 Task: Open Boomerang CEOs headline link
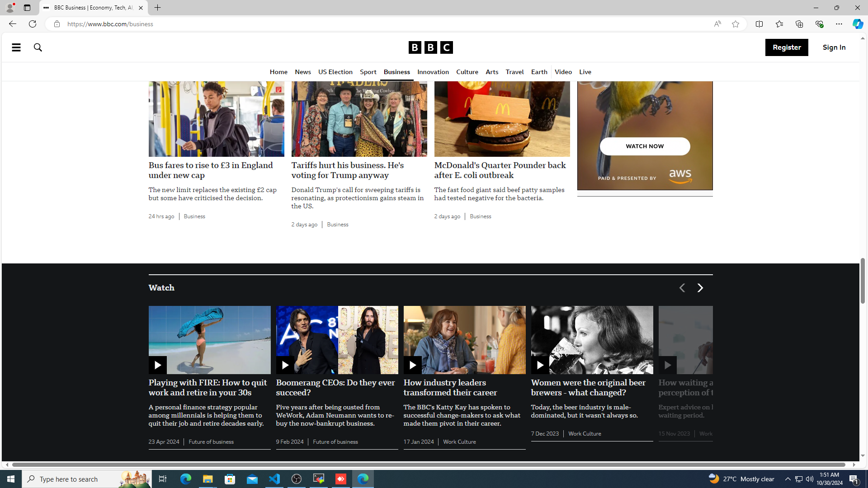point(335,388)
